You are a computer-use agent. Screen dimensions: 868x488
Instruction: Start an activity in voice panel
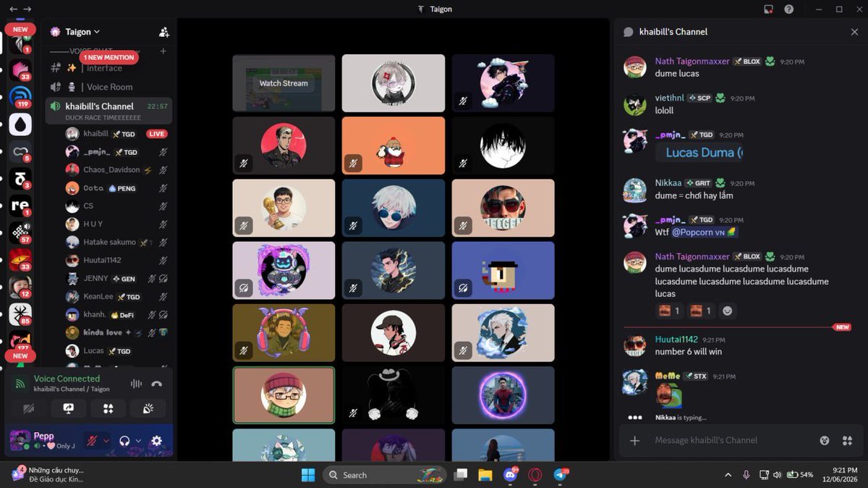pyautogui.click(x=108, y=408)
